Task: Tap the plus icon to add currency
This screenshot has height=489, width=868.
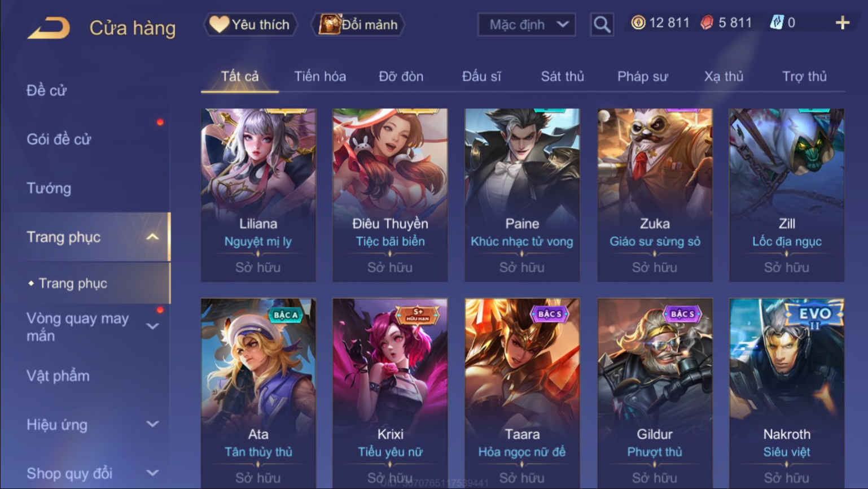Action: coord(843,23)
